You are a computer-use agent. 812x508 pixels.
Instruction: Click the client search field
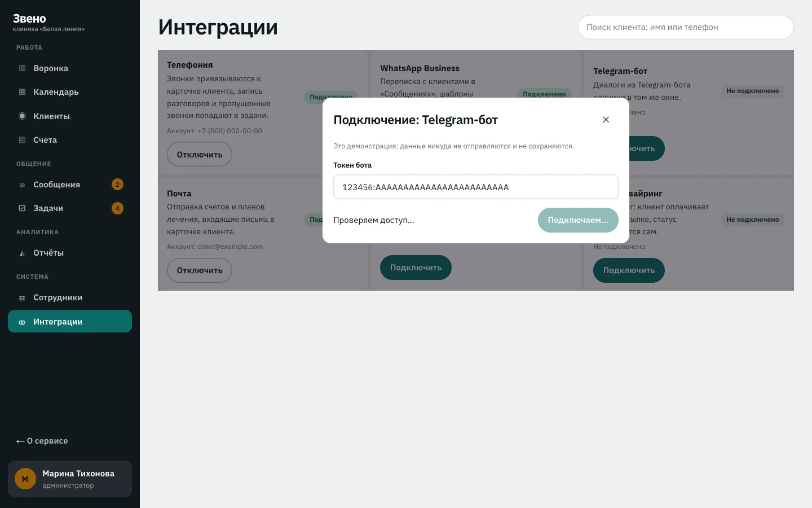click(686, 27)
